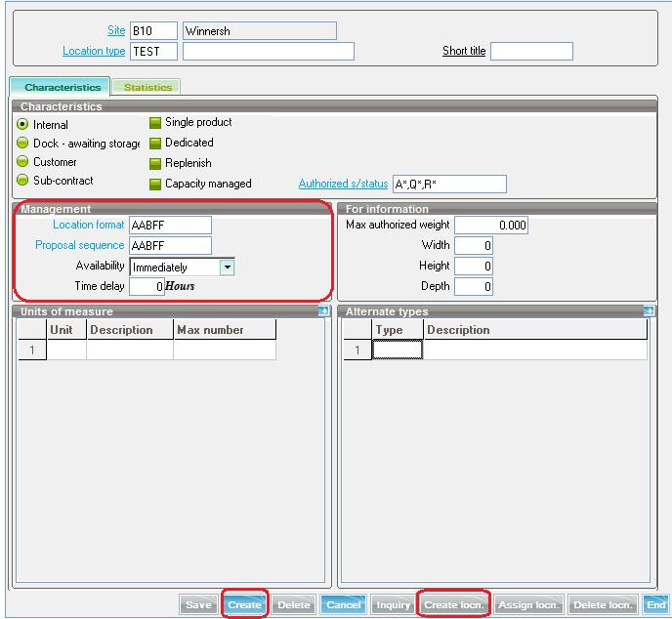This screenshot has width=672, height=619.
Task: Click the Assign locn. button
Action: pos(529,604)
